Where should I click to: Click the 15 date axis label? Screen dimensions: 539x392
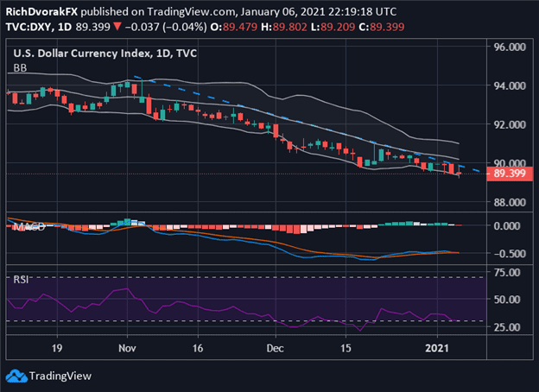pyautogui.click(x=346, y=348)
